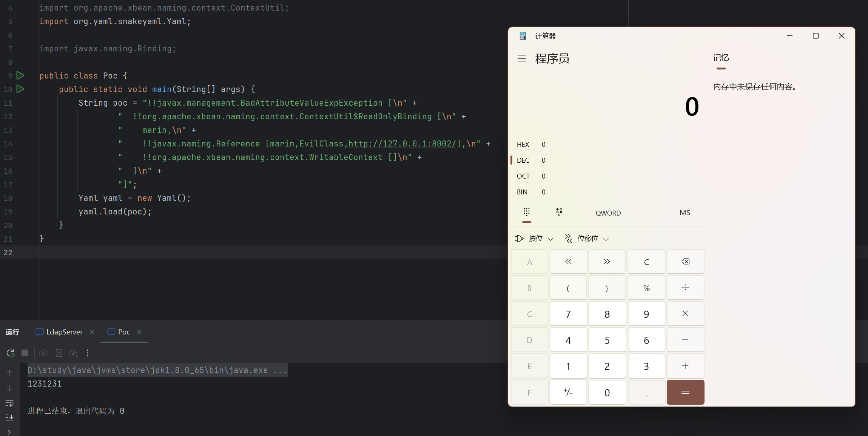Select the Poc run tab

point(123,332)
